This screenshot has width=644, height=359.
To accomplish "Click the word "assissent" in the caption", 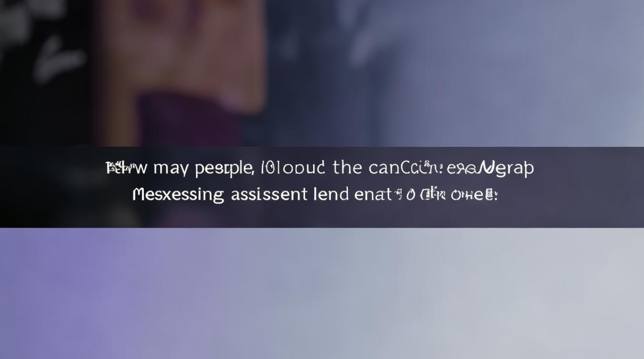I will click(269, 194).
